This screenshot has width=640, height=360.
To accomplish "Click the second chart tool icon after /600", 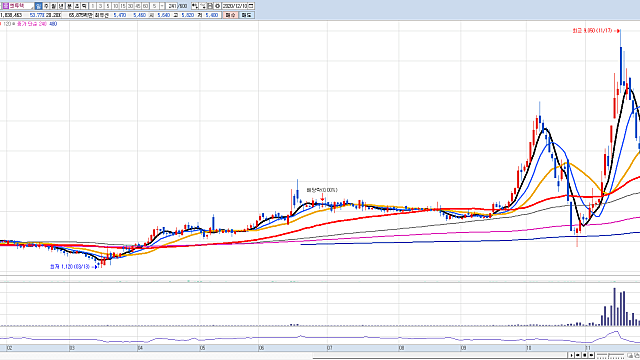I will click(x=203, y=6).
